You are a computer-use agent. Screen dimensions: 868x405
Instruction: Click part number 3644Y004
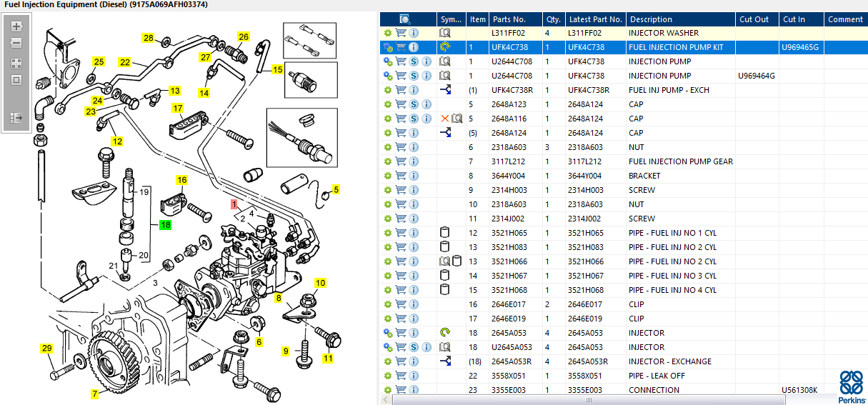(508, 176)
